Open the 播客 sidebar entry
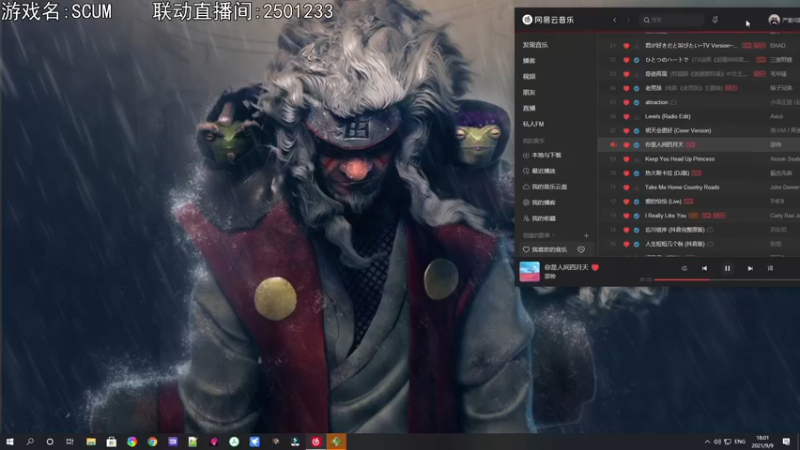 [529, 61]
